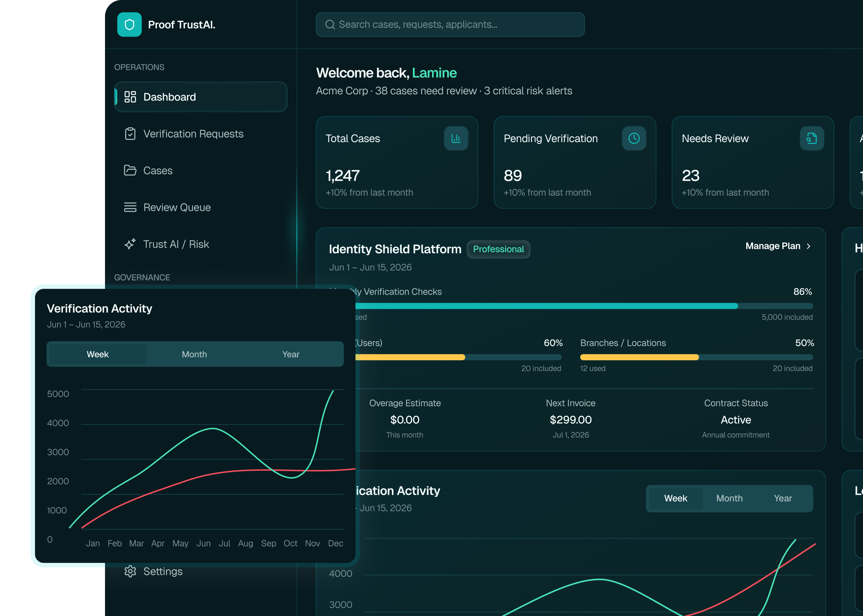The height and width of the screenshot is (616, 863).
Task: Open the Total Cases stat card
Action: pos(397,162)
